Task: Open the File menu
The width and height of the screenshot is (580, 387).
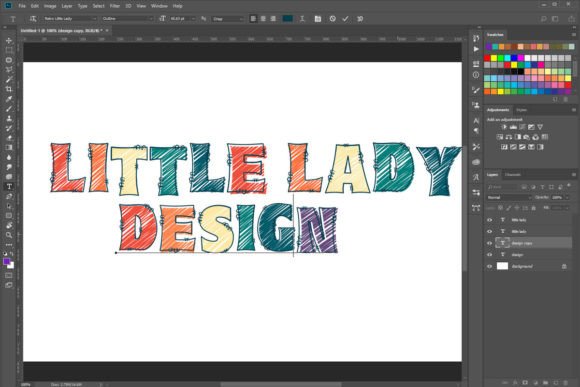Action: click(22, 6)
